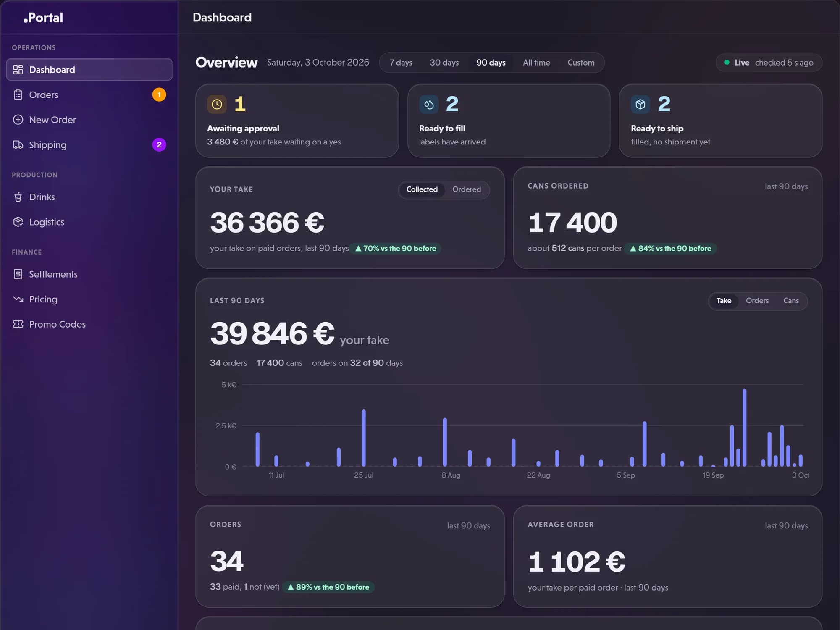Click the New Order plus-circle icon
The height and width of the screenshot is (630, 840).
tap(18, 120)
